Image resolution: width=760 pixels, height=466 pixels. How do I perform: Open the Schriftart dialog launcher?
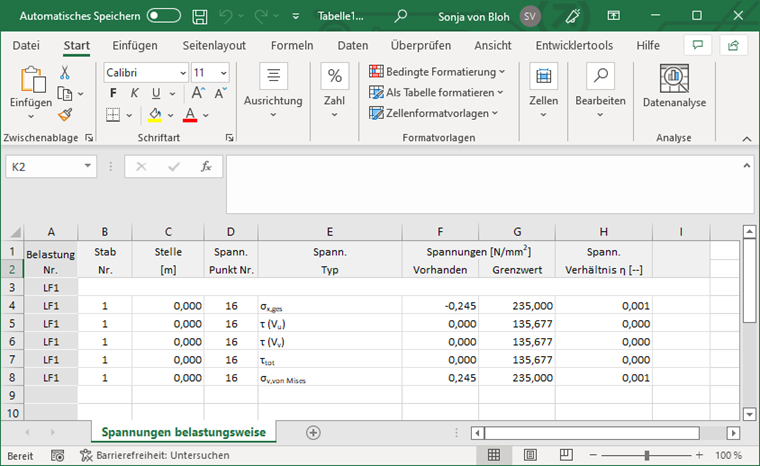[229, 138]
